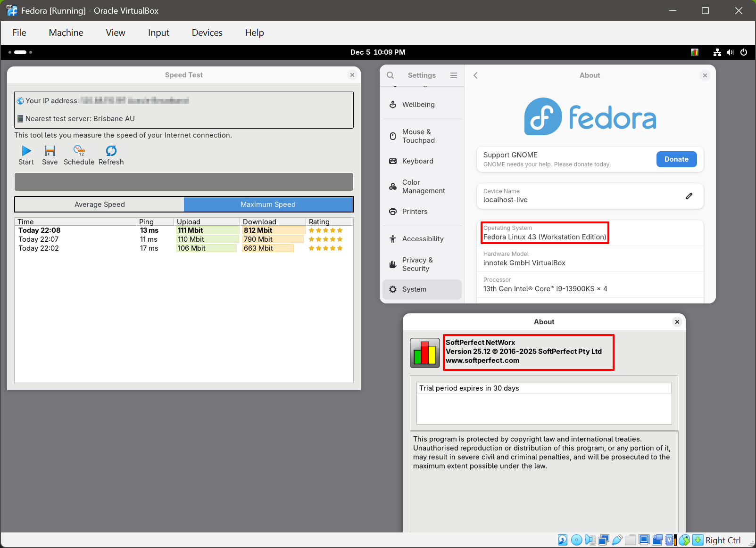The image size is (756, 548).
Task: Open the VirtualBox View menu
Action: [116, 33]
